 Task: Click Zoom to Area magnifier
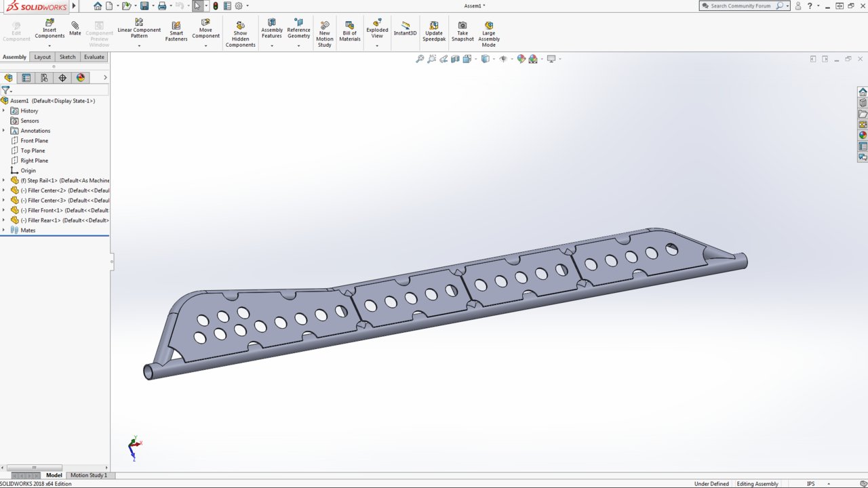432,59
